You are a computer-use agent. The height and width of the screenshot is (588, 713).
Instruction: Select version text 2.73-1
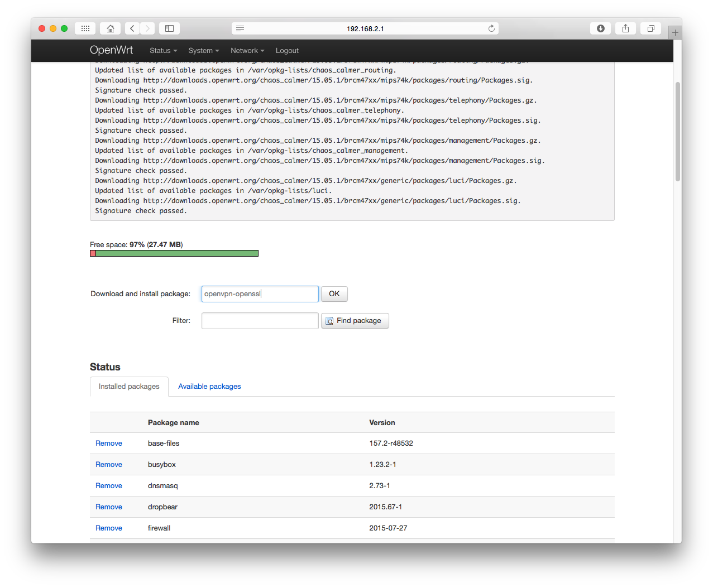coord(380,486)
